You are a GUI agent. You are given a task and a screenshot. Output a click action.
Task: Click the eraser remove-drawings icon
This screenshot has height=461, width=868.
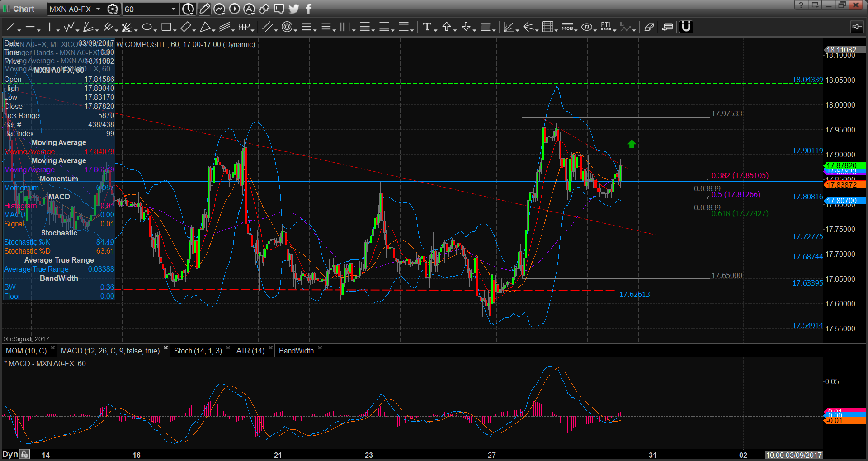649,27
